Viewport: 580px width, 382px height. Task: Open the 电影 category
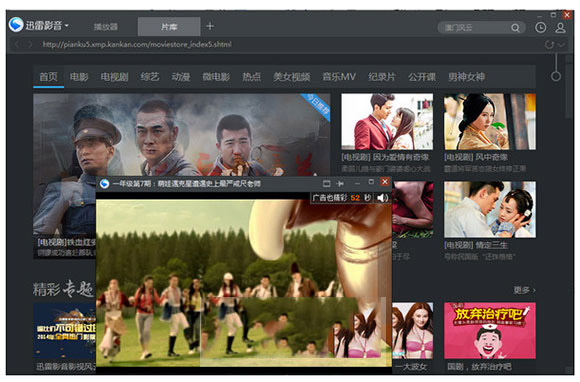tap(79, 77)
